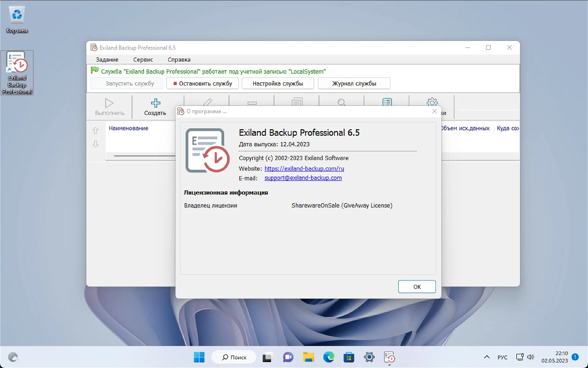The height and width of the screenshot is (368, 588).
Task: Click the Владелец лицензии label
Action: click(211, 206)
